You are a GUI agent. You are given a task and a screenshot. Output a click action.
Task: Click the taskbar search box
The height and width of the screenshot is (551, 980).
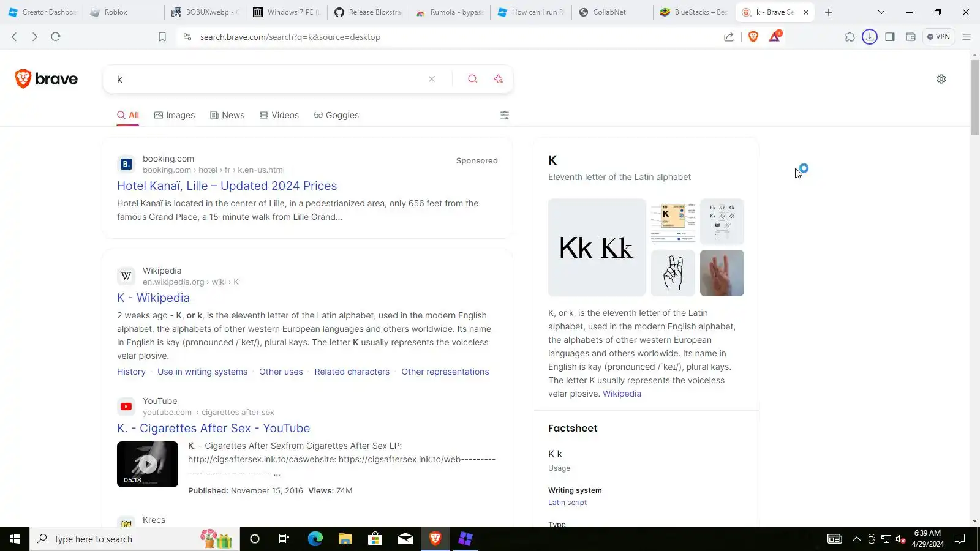click(x=135, y=539)
